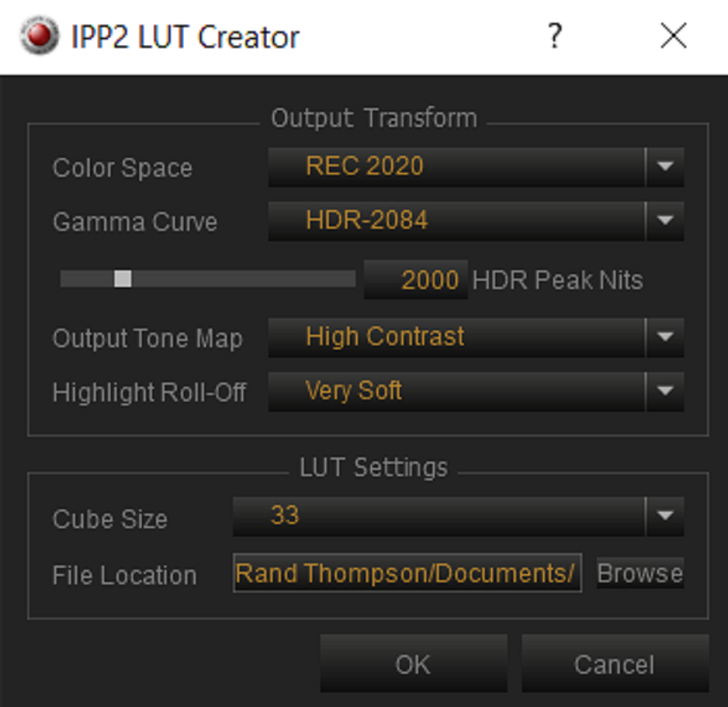The image size is (728, 707).
Task: Expand the Color Space dropdown arrow
Action: (665, 167)
